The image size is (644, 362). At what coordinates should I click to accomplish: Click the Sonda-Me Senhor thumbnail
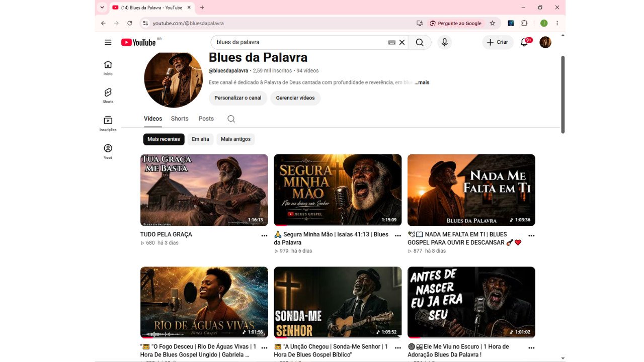click(x=338, y=302)
